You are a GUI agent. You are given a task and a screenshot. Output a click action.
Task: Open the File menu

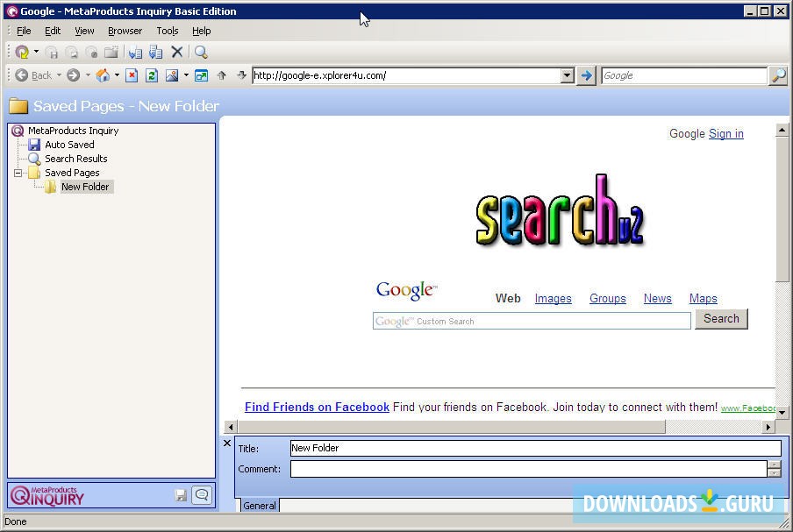click(24, 31)
